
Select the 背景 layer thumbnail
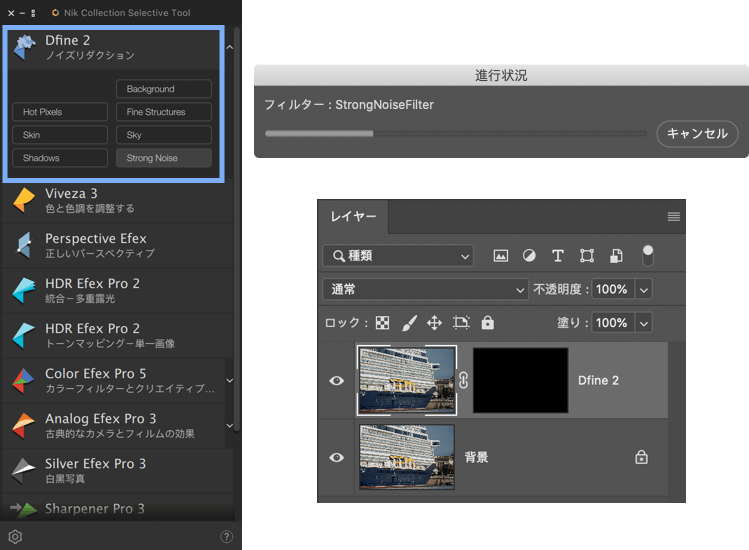point(407,457)
